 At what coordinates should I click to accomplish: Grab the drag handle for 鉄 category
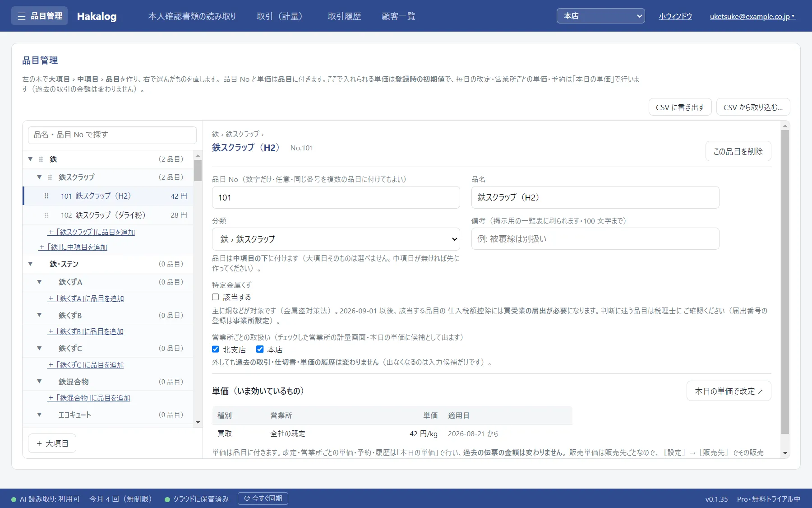(x=41, y=159)
